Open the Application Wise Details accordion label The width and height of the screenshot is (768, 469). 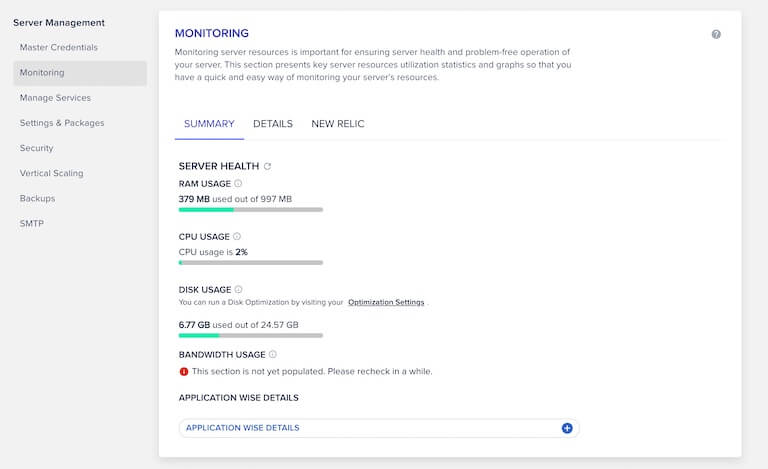242,428
